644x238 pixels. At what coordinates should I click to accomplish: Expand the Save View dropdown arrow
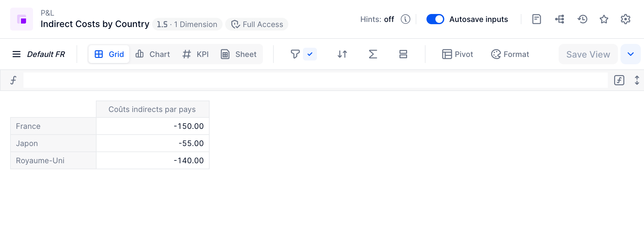(x=631, y=54)
